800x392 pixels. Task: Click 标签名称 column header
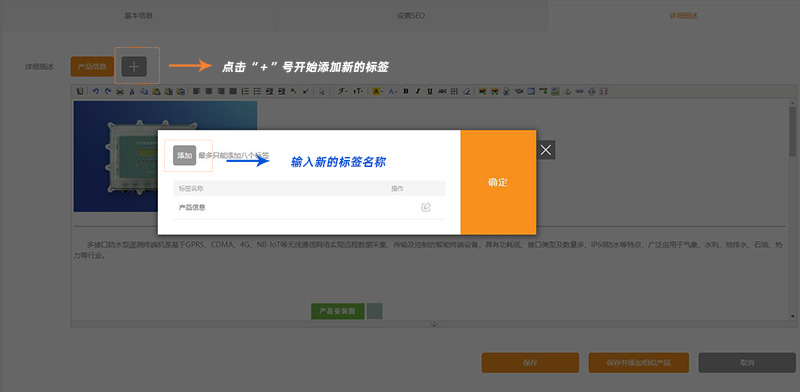tap(191, 188)
